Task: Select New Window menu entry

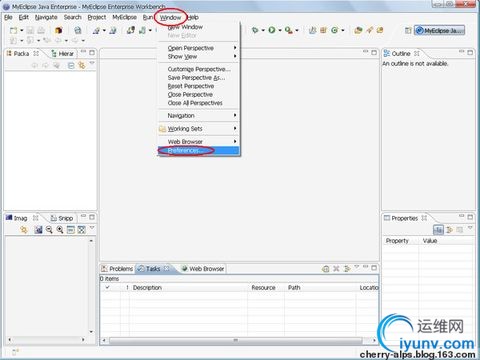Action: click(199, 27)
